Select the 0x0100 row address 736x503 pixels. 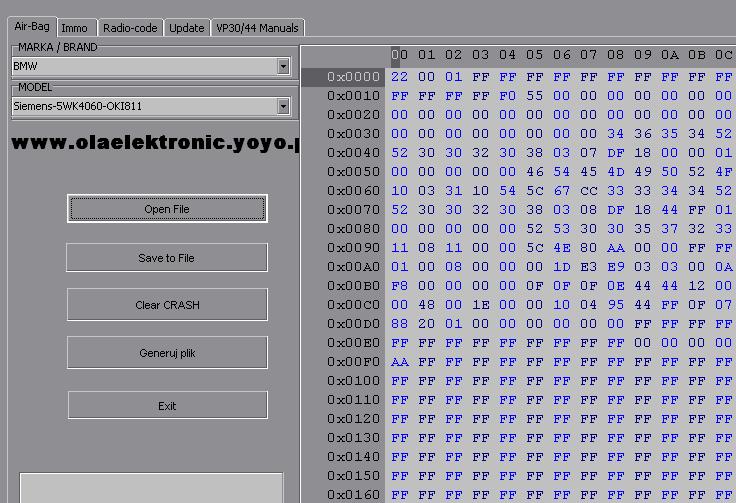(353, 381)
